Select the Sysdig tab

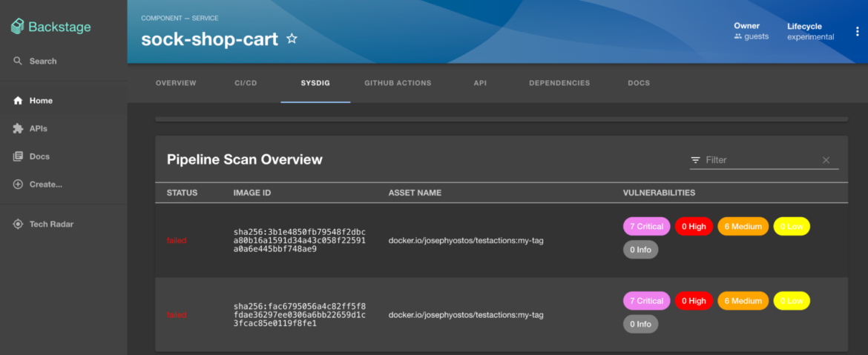point(315,83)
